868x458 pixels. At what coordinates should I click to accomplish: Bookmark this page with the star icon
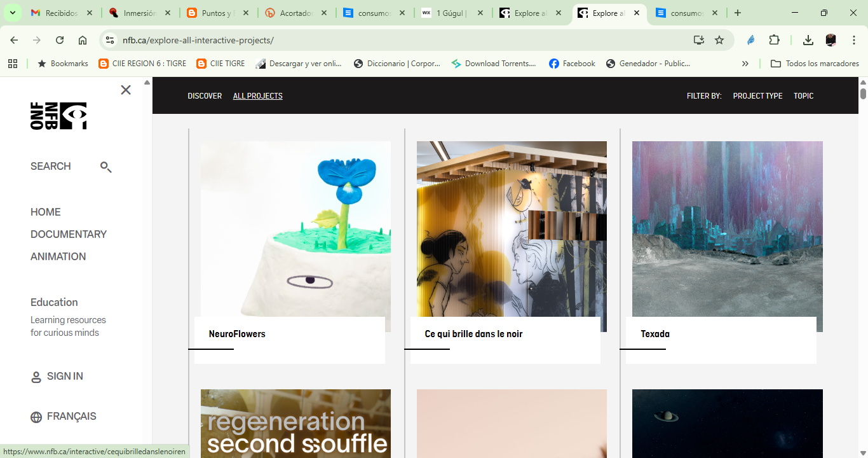click(x=720, y=39)
